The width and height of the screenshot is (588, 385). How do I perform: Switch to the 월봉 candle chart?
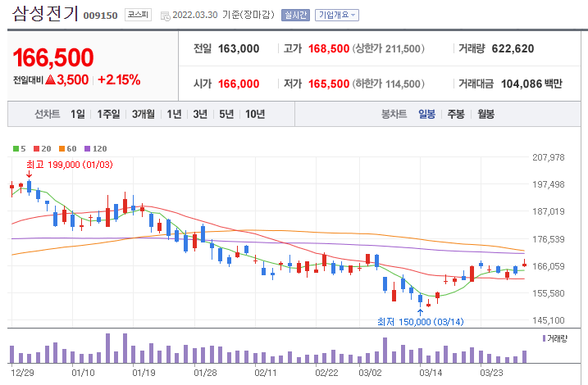click(485, 114)
